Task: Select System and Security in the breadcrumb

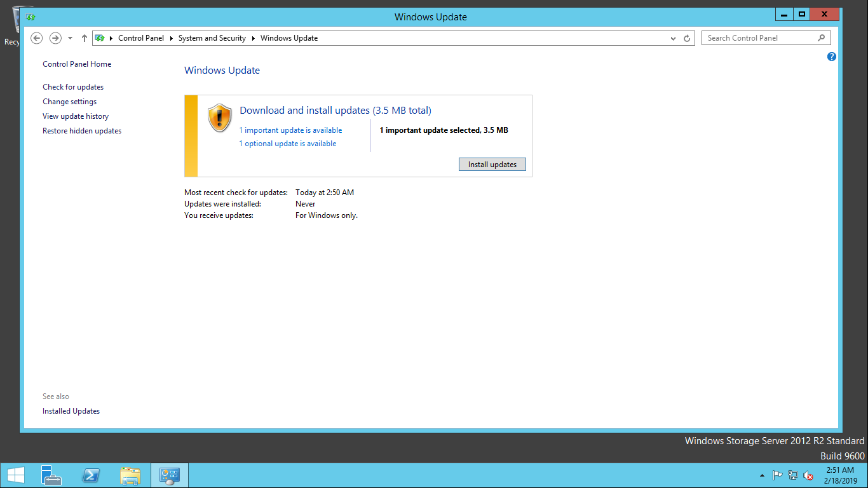Action: click(x=212, y=38)
